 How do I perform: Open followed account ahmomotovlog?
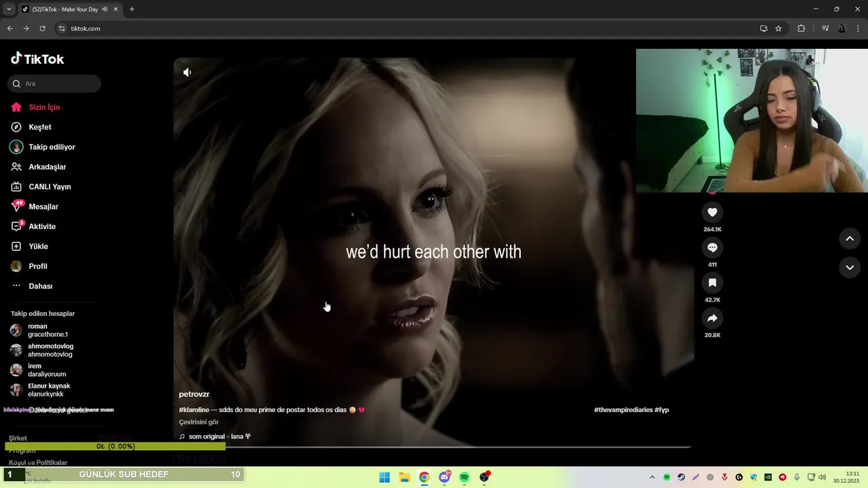[41, 350]
